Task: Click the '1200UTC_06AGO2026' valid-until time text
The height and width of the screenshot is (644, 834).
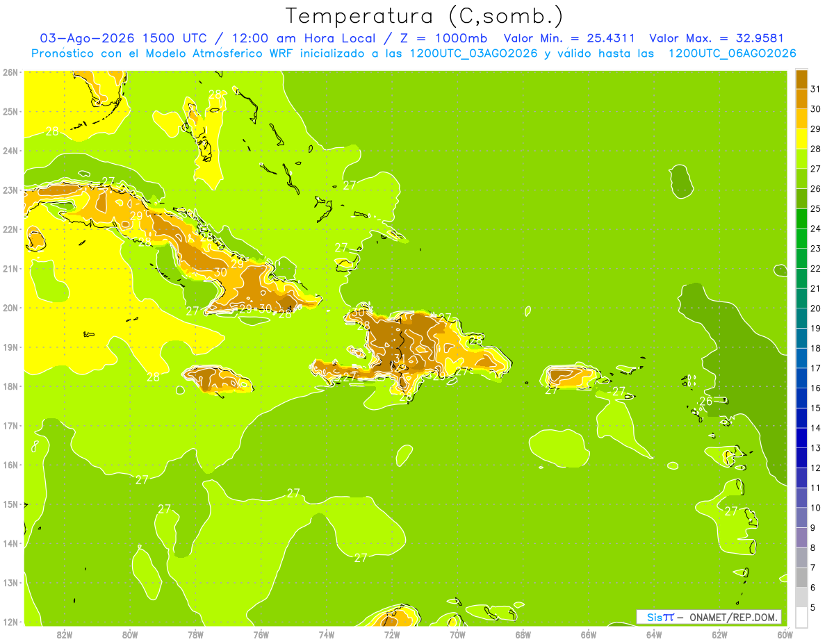Action: click(732, 53)
